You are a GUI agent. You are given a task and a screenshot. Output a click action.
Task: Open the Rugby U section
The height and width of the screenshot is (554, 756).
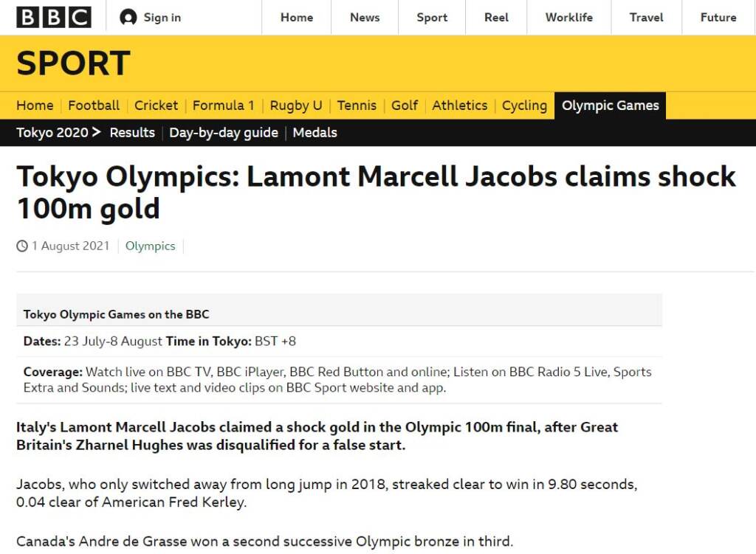(295, 105)
